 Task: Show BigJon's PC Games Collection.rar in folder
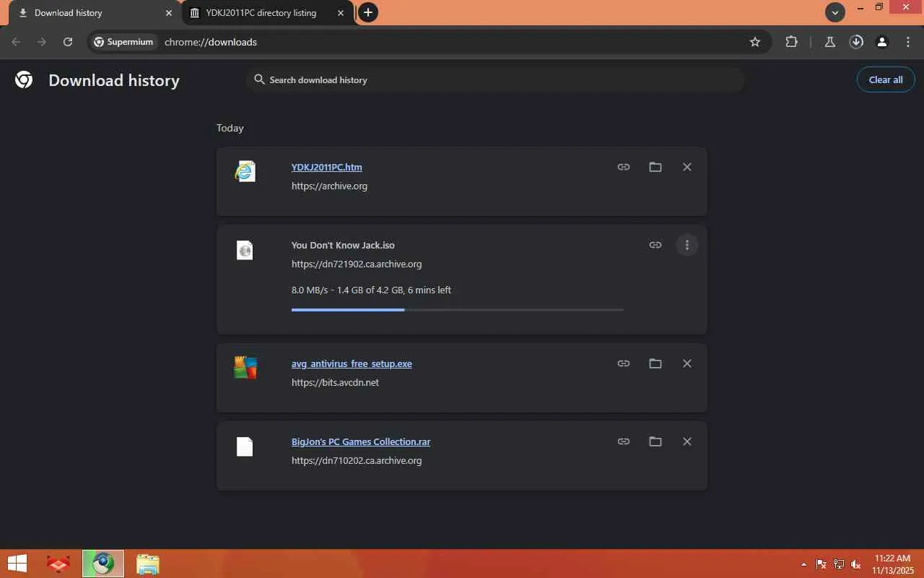(655, 441)
